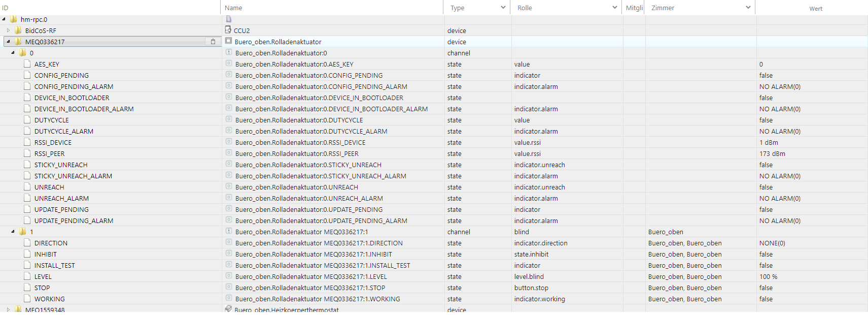868x315 pixels.
Task: Click the 'NONE(0)' DIRECTION value
Action: pyautogui.click(x=772, y=243)
